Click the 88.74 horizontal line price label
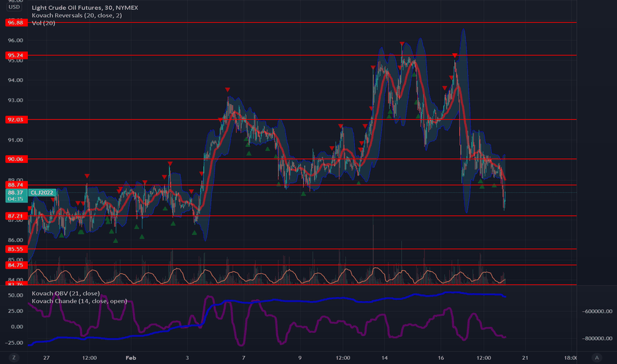This screenshot has width=617, height=364. (16, 185)
